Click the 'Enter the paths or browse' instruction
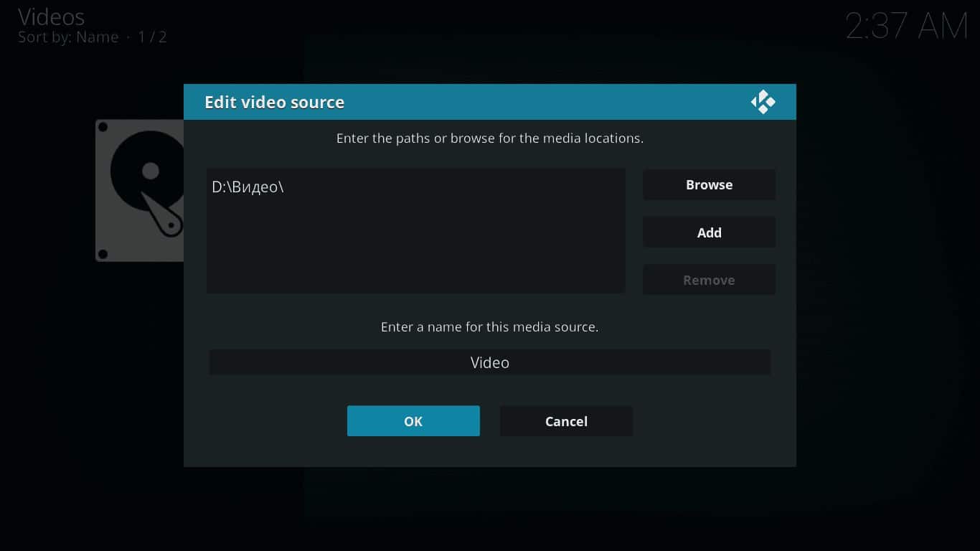Screen dimensions: 980x551 (490, 138)
